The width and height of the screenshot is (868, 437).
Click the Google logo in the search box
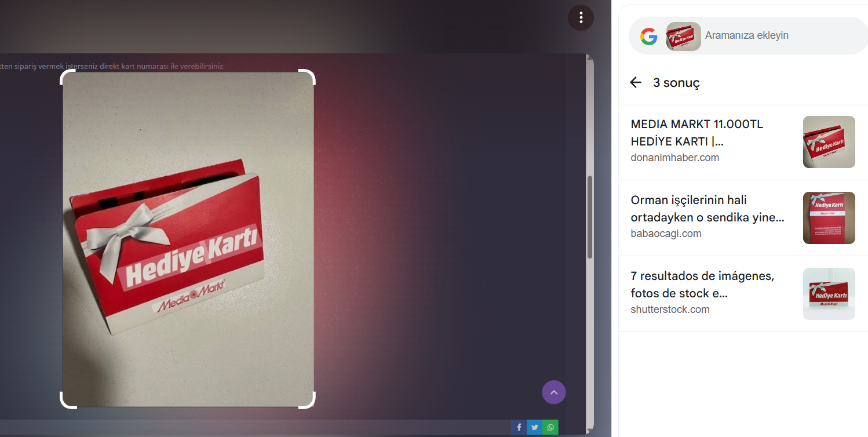(x=648, y=37)
